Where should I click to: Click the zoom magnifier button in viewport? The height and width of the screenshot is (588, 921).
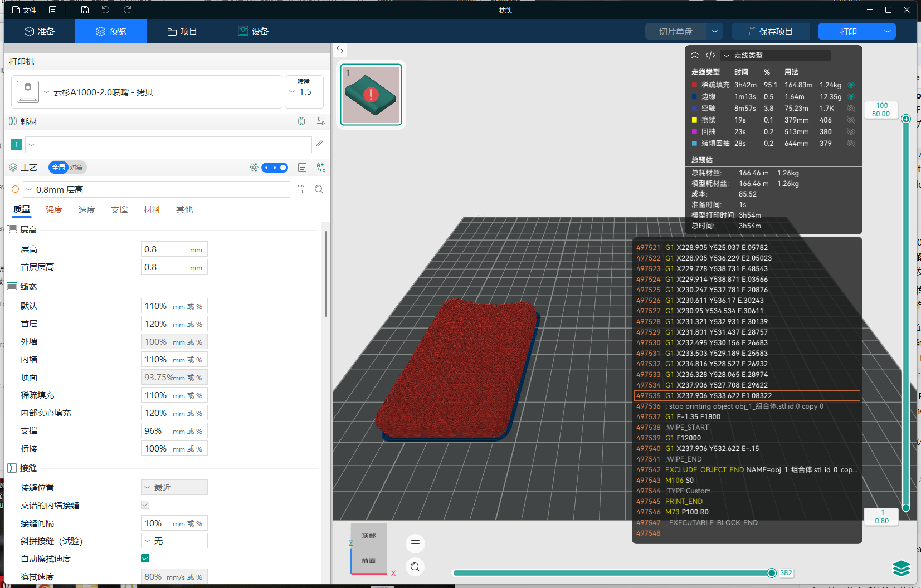[x=415, y=567]
